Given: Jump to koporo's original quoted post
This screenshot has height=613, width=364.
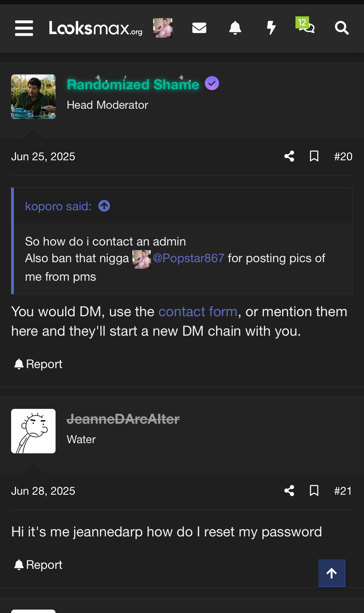Looking at the screenshot, I should [x=104, y=206].
